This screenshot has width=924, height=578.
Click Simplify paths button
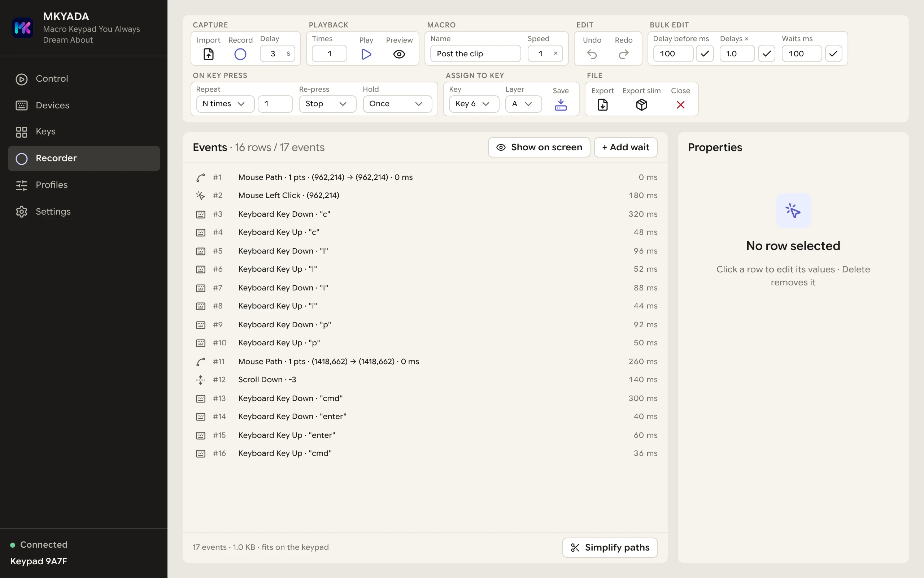coord(609,547)
